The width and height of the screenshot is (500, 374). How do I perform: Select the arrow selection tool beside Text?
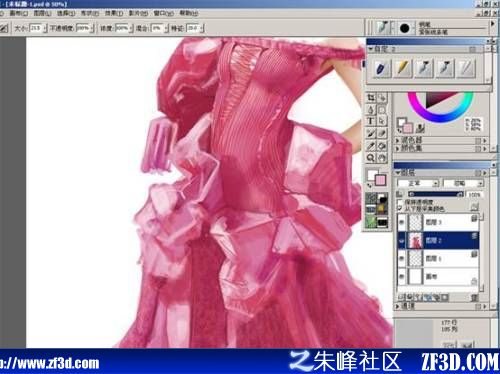tap(382, 122)
